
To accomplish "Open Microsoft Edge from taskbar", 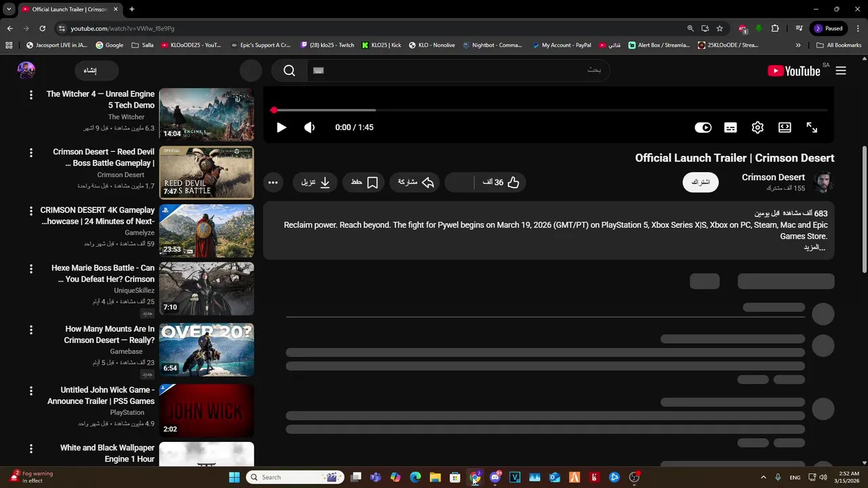I will (x=415, y=477).
